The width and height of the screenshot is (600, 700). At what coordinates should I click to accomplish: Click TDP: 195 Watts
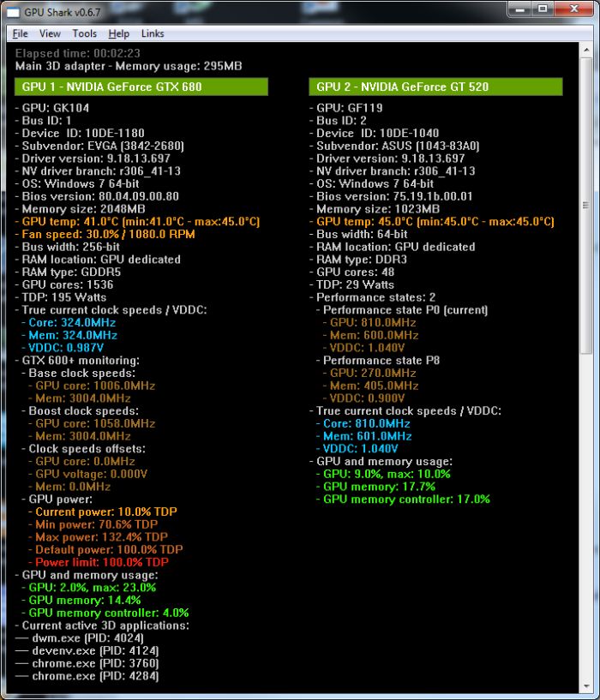point(61,297)
